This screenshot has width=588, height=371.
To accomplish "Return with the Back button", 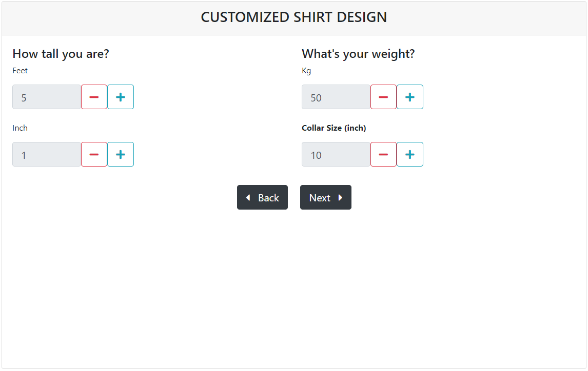I will pos(262,197).
